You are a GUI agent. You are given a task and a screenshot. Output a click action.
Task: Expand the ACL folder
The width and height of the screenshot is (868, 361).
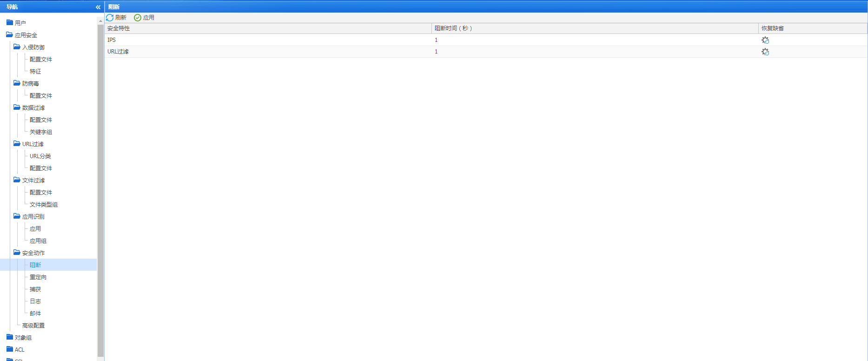(10, 349)
